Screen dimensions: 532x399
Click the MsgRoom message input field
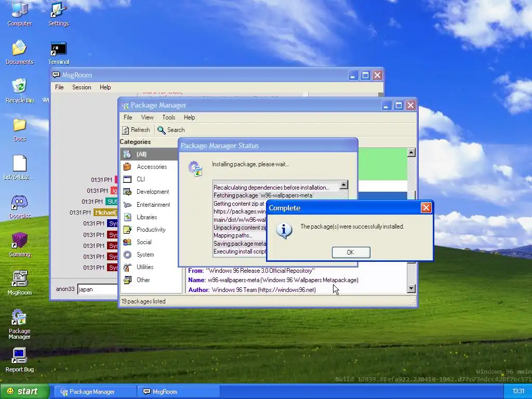point(98,289)
